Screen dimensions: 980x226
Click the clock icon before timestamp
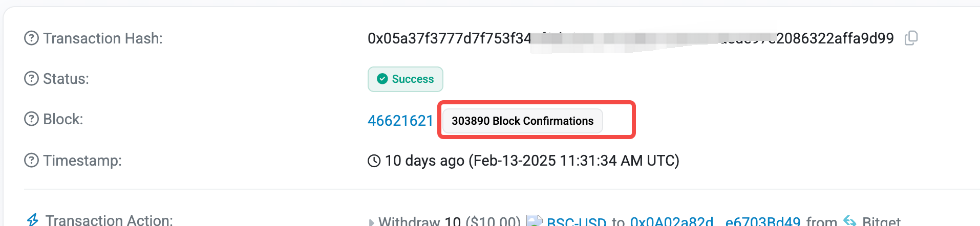coord(374,161)
